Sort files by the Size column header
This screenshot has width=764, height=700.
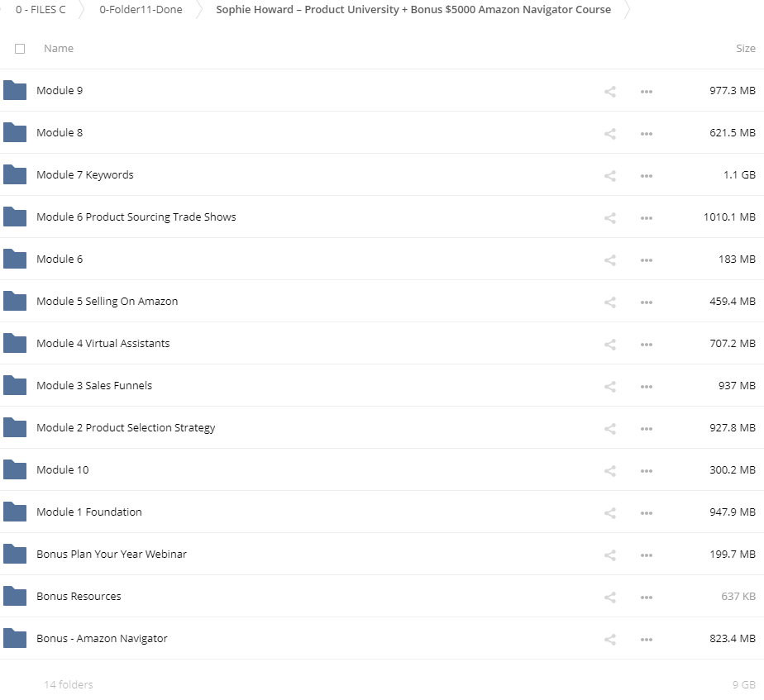point(745,49)
